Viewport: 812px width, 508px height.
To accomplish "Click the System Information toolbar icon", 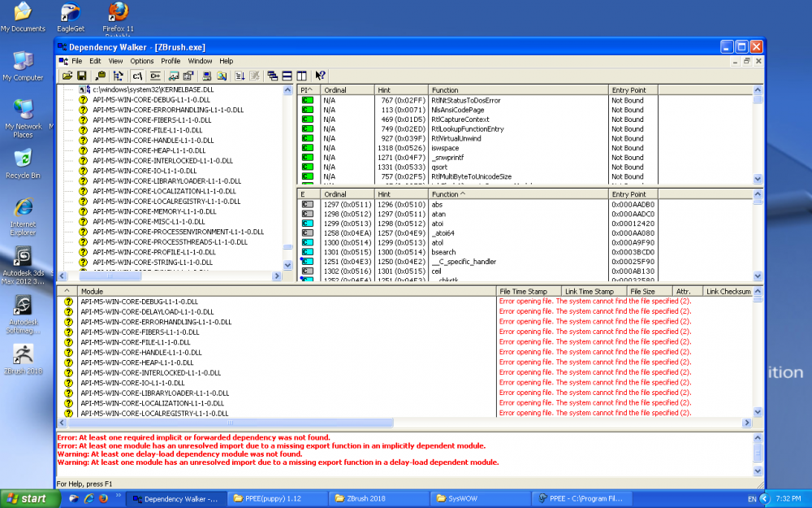I will coord(206,76).
